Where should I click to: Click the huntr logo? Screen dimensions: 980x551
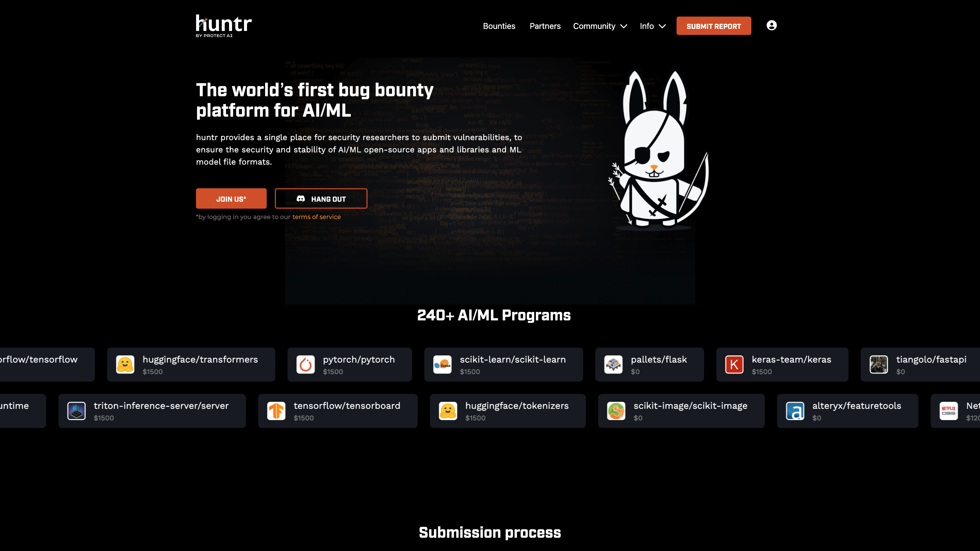pos(224,26)
